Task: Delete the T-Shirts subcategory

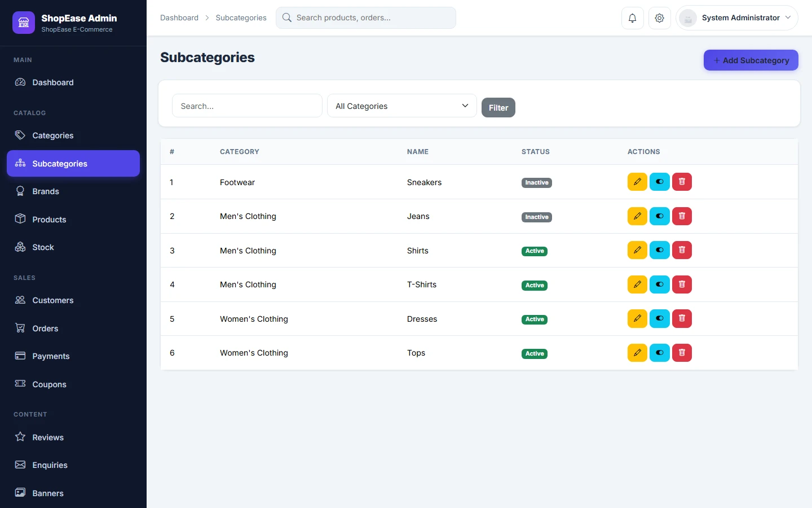Action: pyautogui.click(x=682, y=284)
